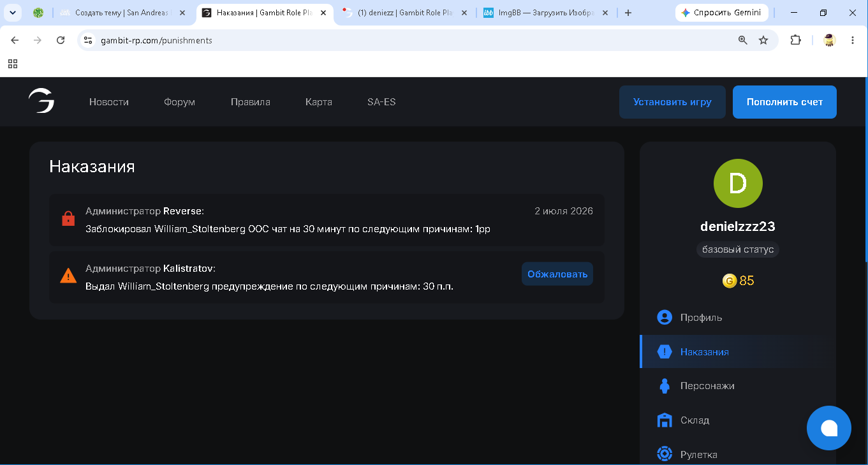Click the предупреждение reason text 30 п.п.
Image resolution: width=868 pixels, height=465 pixels.
[x=270, y=286]
